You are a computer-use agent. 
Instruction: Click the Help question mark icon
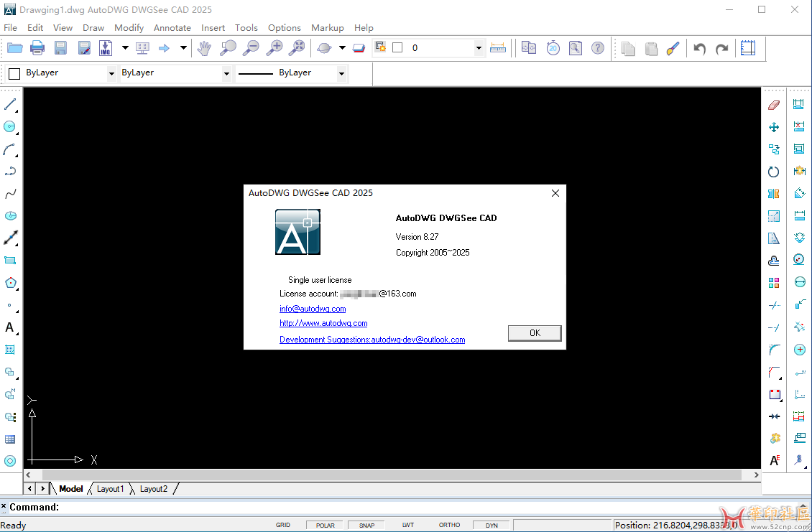598,48
